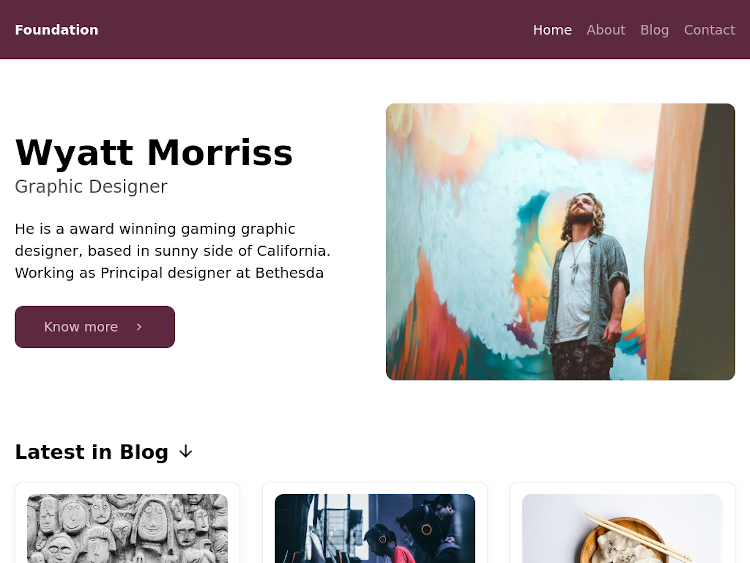
Task: Select Blog in the top navigation
Action: 654,30
